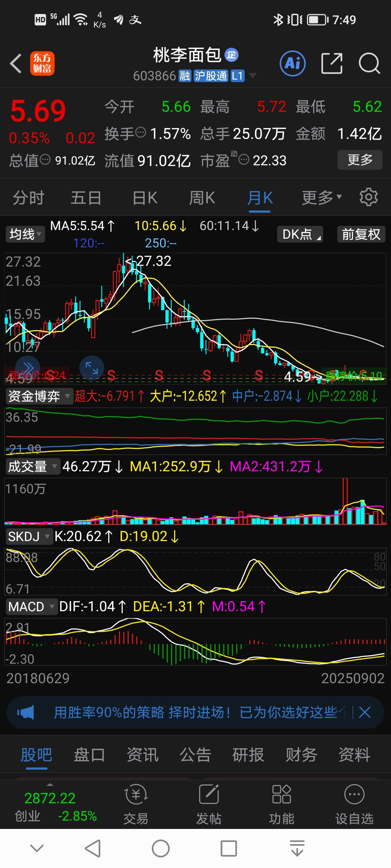391x868 pixels.
Task: Select the 股吧 tab
Action: pyautogui.click(x=36, y=755)
